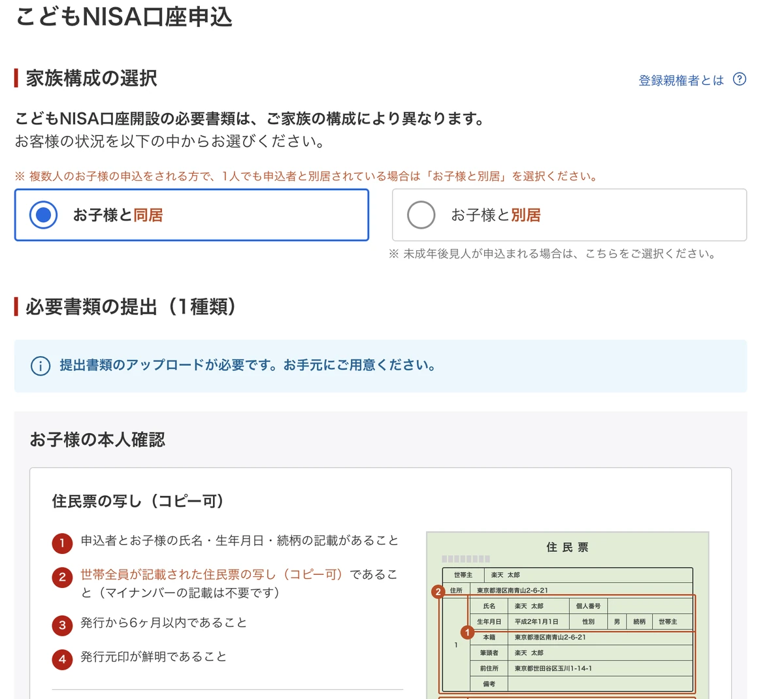Click the 未成年後見人 note under 別居 option
The width and height of the screenshot is (784, 699).
pos(552,253)
